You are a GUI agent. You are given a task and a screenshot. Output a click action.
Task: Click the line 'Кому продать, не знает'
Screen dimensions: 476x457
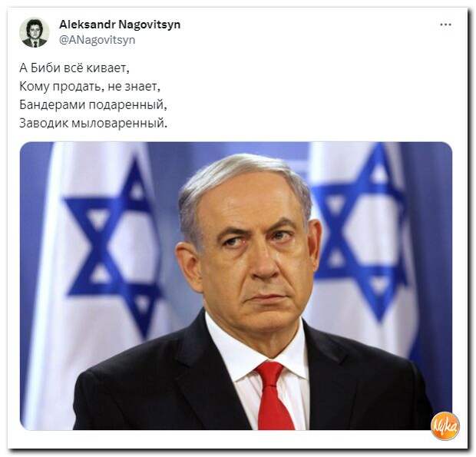pyautogui.click(x=90, y=87)
